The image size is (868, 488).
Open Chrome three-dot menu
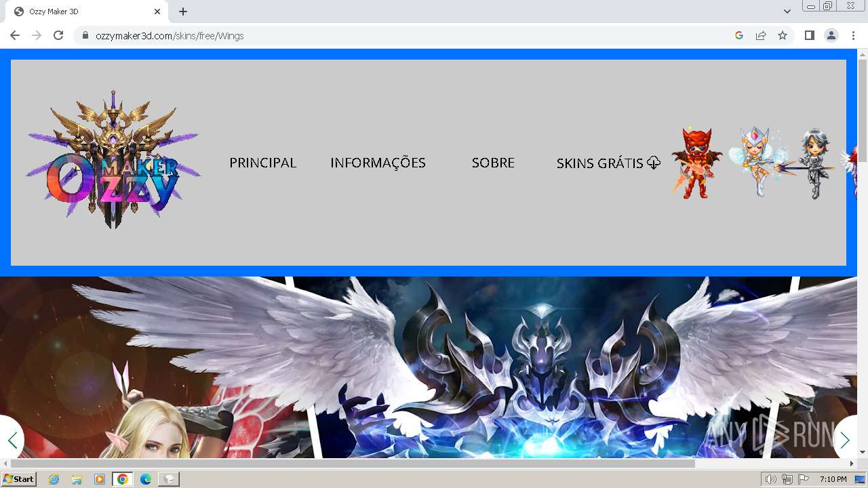click(x=853, y=35)
